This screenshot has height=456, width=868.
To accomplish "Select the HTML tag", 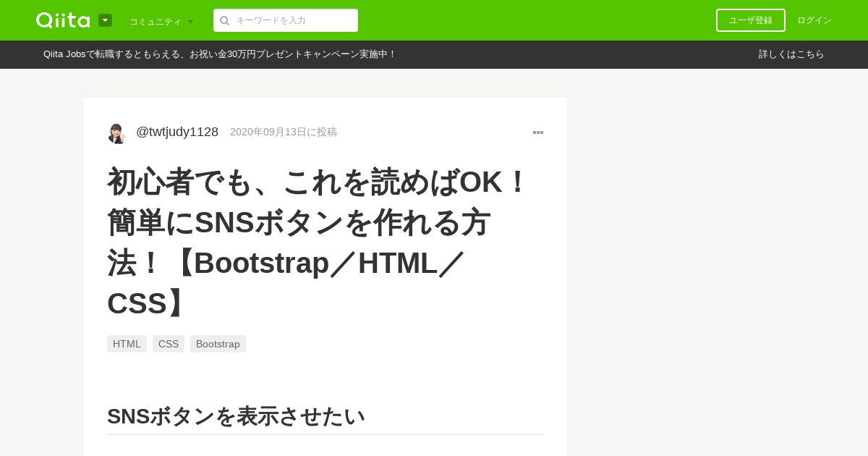I will pos(127,344).
